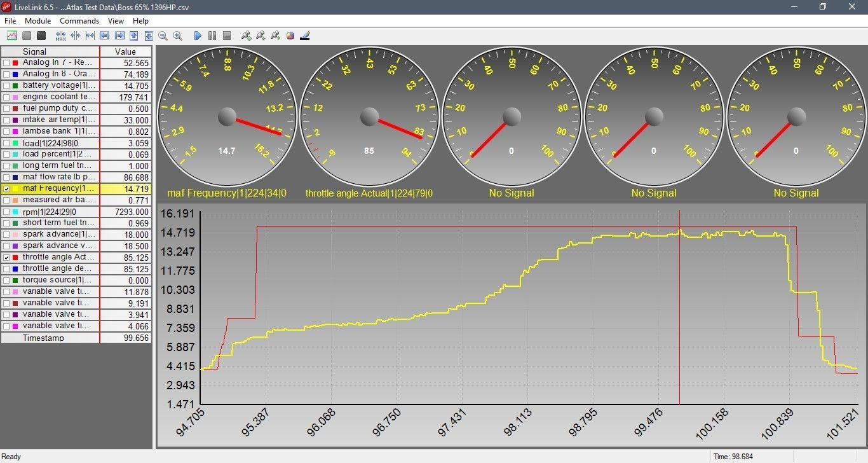Enable the load percent checkbox
The height and width of the screenshot is (463, 868).
pyautogui.click(x=6, y=155)
